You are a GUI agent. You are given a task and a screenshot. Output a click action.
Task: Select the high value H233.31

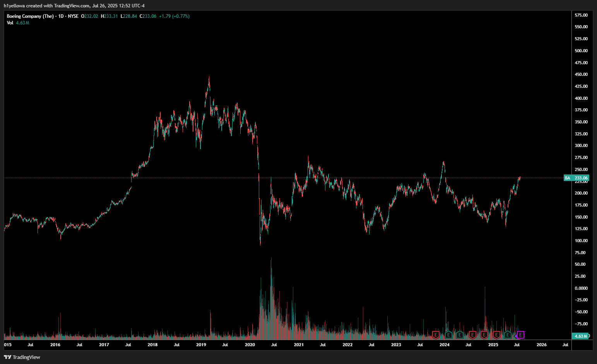coord(109,16)
